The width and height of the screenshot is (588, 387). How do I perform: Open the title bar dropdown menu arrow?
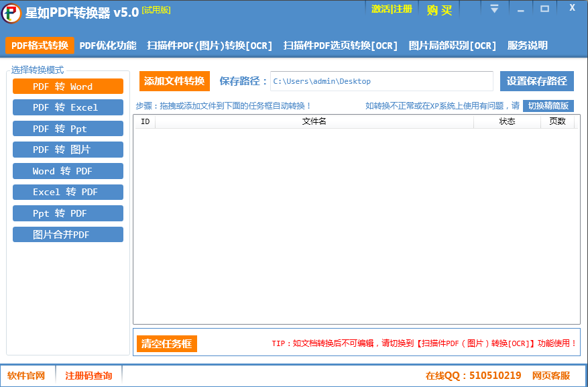pyautogui.click(x=494, y=9)
